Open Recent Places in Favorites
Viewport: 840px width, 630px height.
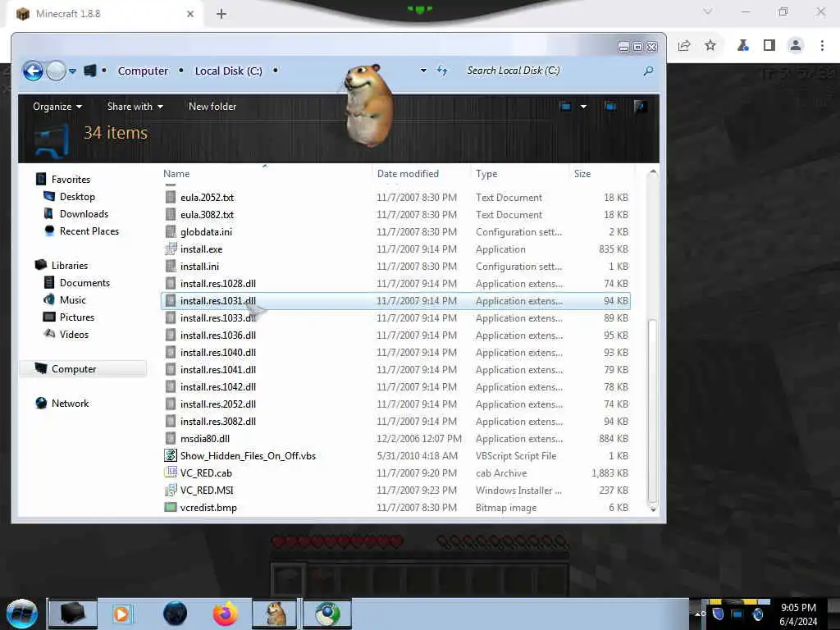click(89, 231)
